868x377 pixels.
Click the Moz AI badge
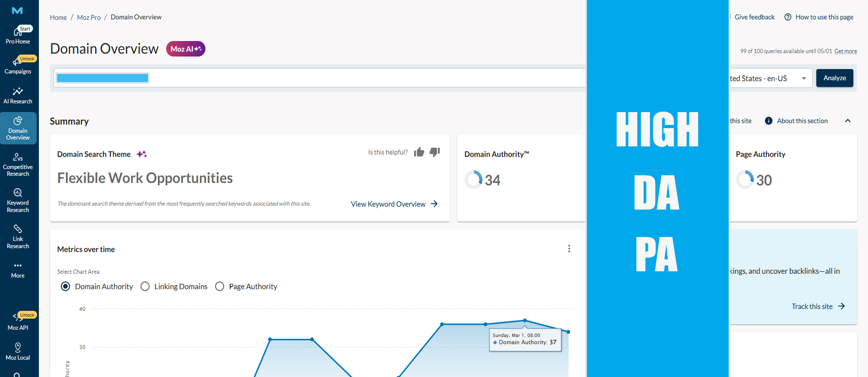tap(185, 49)
